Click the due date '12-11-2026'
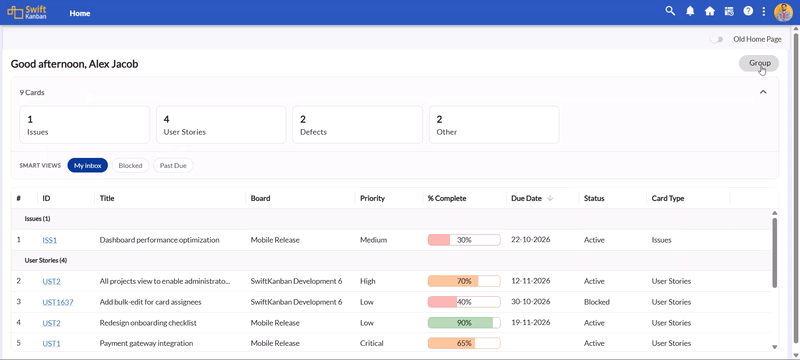The height and width of the screenshot is (360, 800). pos(531,280)
